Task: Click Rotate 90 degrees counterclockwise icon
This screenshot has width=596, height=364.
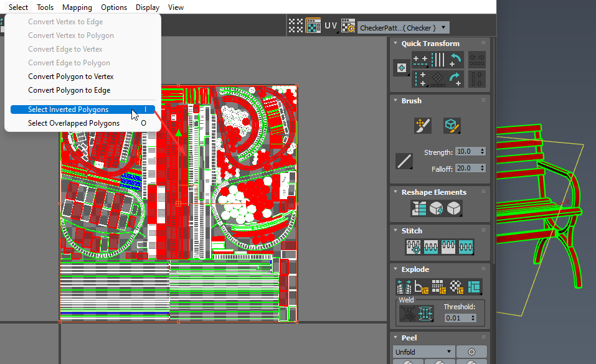Action: 456,60
